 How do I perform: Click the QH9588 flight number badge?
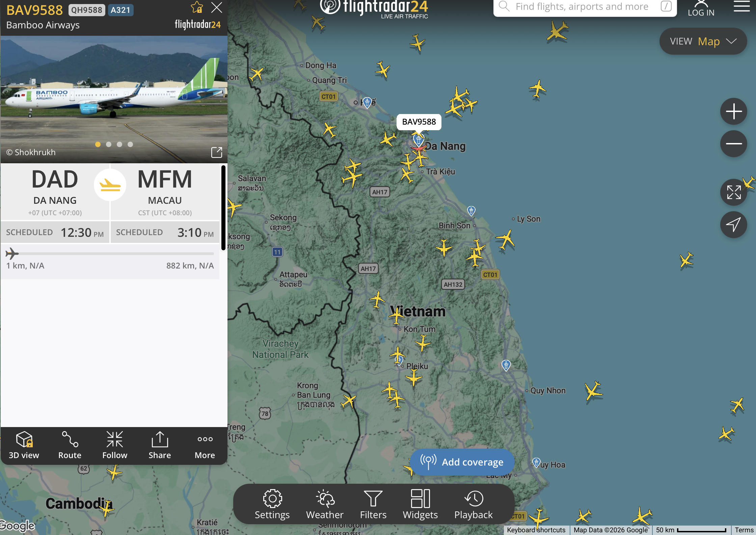87,10
